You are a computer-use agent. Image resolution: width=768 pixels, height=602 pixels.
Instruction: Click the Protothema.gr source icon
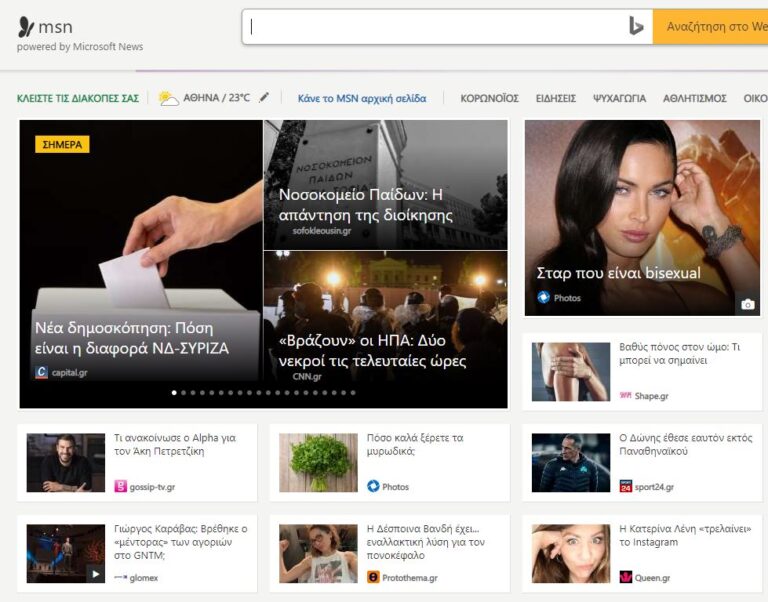373,578
